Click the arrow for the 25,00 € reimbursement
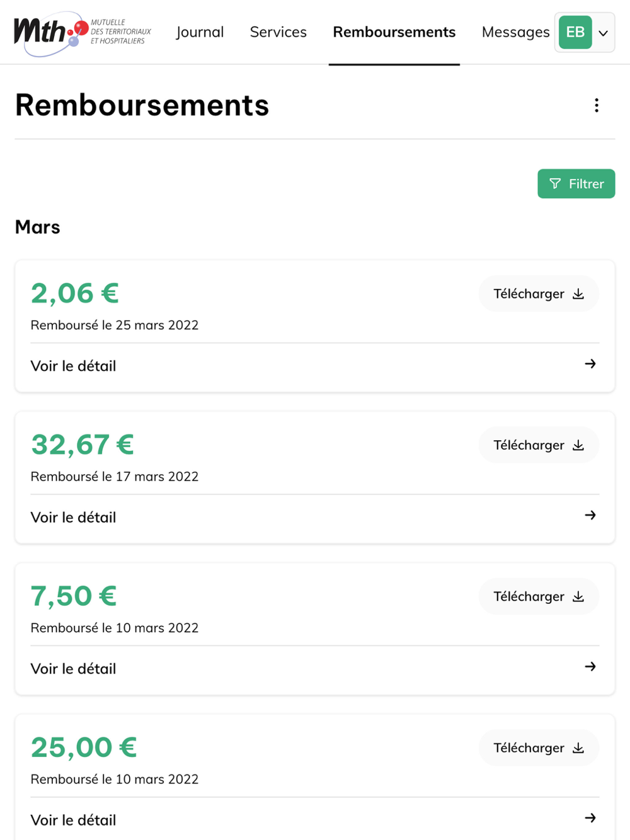This screenshot has width=630, height=840. click(590, 818)
